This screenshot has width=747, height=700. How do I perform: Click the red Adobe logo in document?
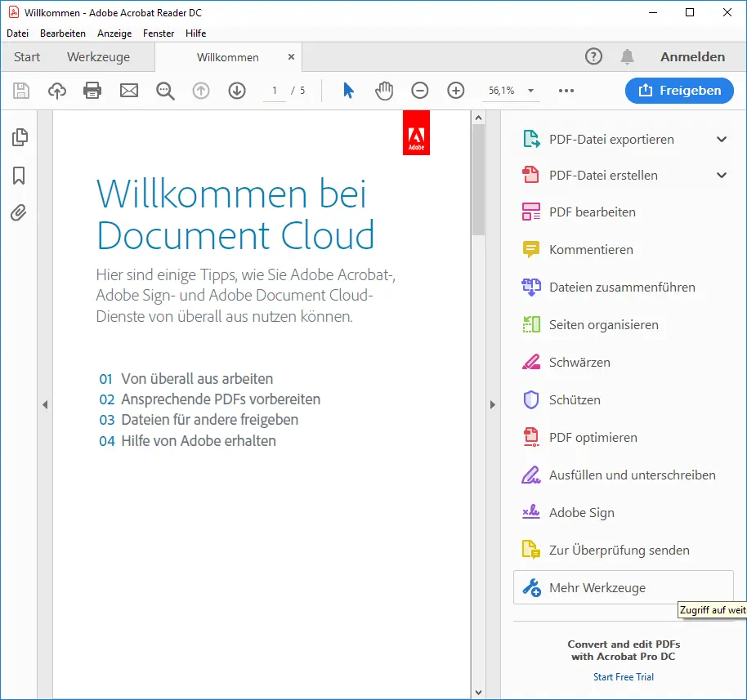[x=416, y=133]
